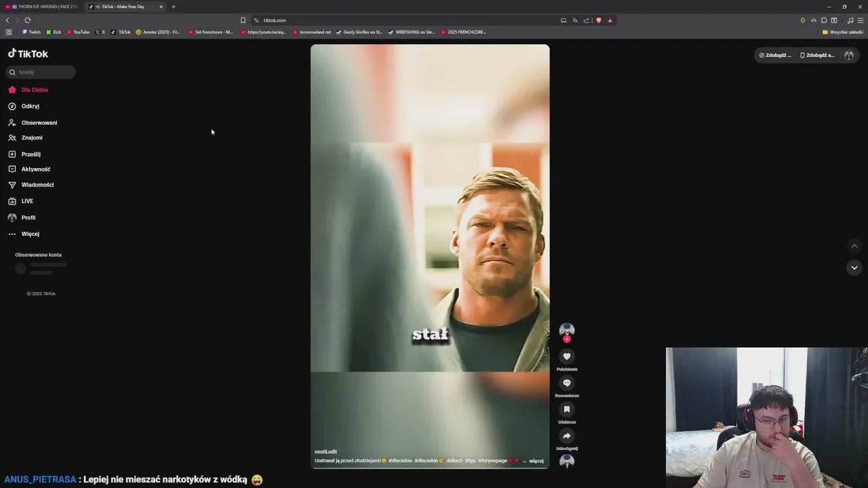
Task: Go to Obserwowani in sidebar
Action: 33,123
